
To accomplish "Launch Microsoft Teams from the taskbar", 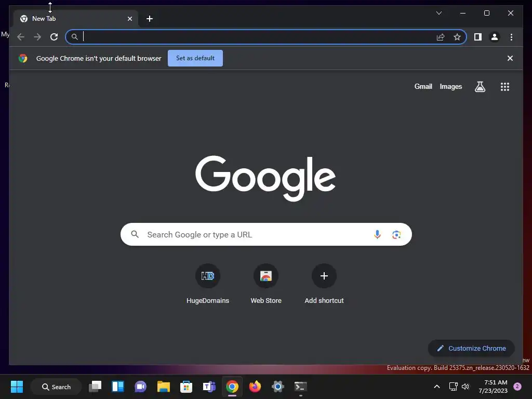I will (209, 387).
